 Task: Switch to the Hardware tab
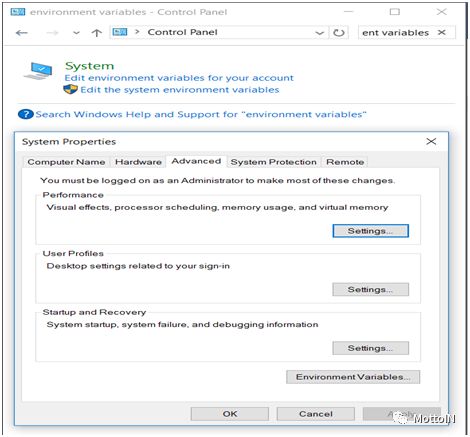click(x=138, y=162)
